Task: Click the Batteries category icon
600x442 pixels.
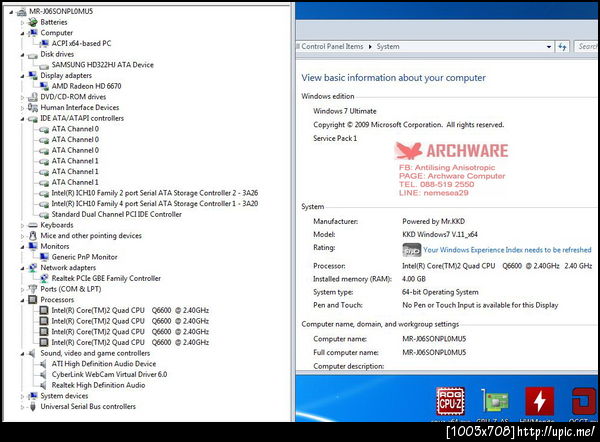Action: tap(33, 22)
